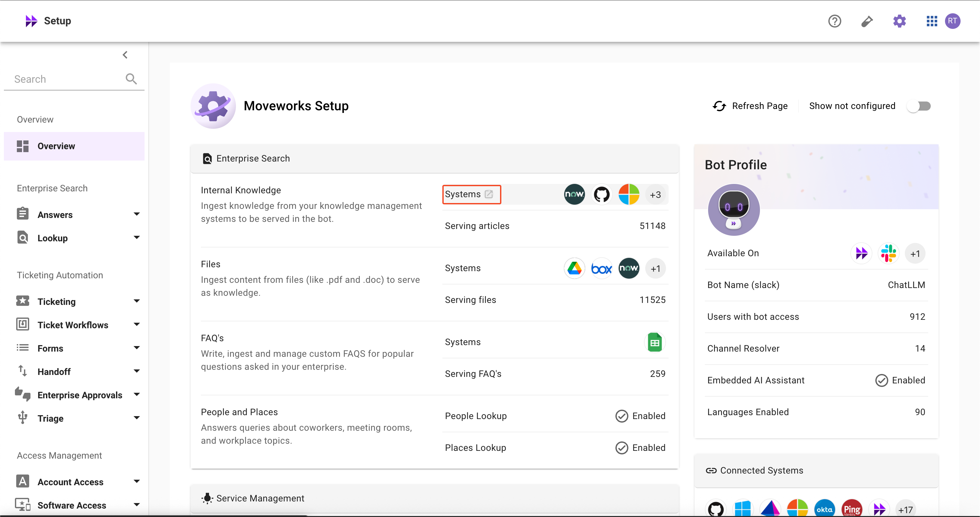This screenshot has width=980, height=517.
Task: Click the Microsoft icon in Internal Knowledge systems
Action: 629,195
